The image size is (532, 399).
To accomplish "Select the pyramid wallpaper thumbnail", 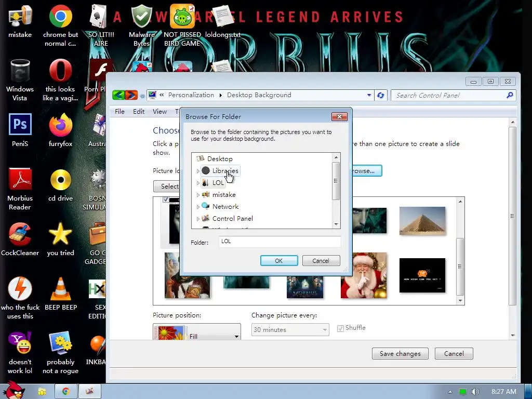I will pyautogui.click(x=422, y=221).
